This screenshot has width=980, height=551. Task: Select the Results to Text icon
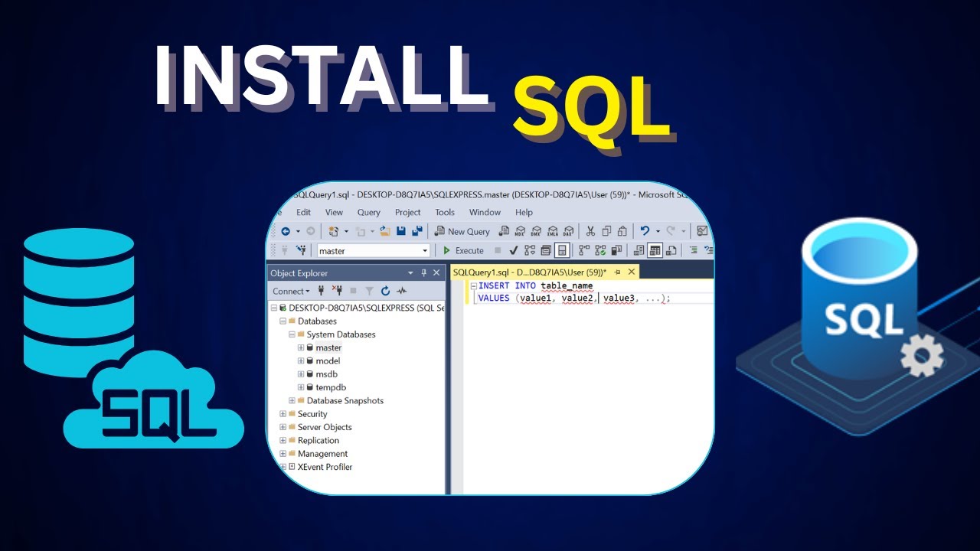(639, 250)
